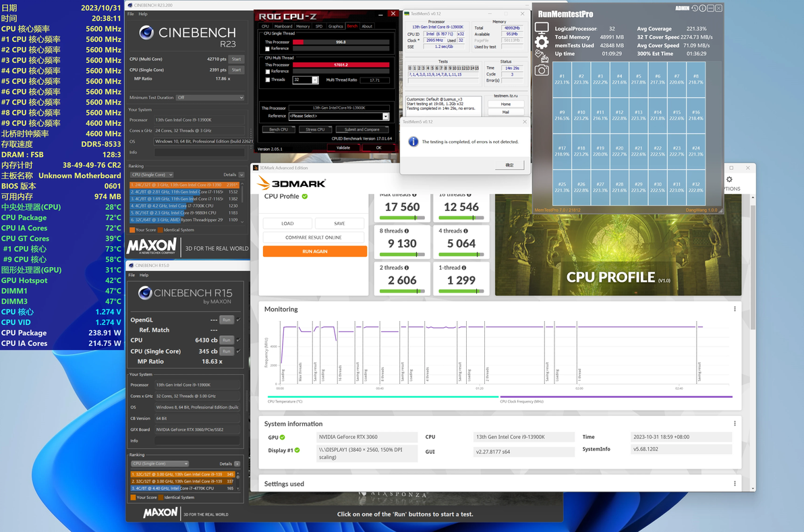Open Cinebench R15 ranking CPU (Single Core) dropdown
This screenshot has height=532, width=804.
[159, 464]
